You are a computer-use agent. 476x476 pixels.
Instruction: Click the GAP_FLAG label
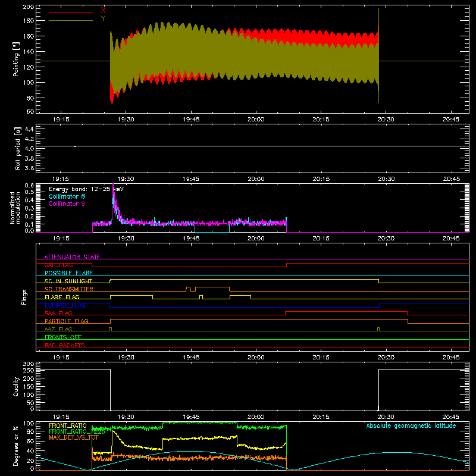tap(58, 265)
